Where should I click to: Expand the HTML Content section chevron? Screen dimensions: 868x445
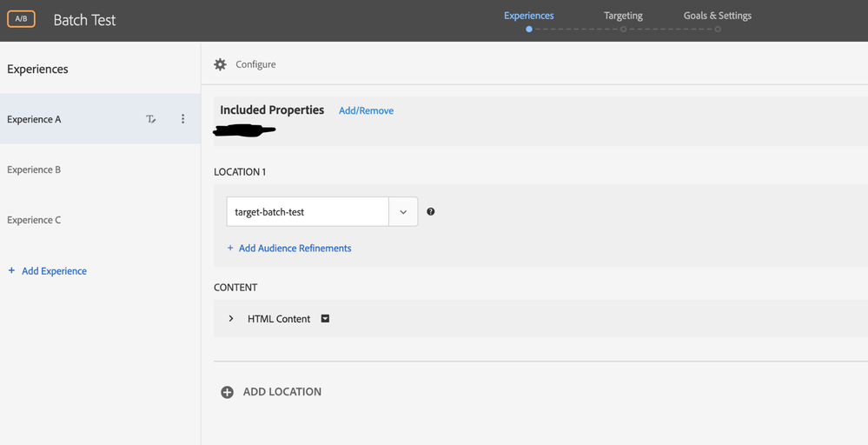[231, 319]
